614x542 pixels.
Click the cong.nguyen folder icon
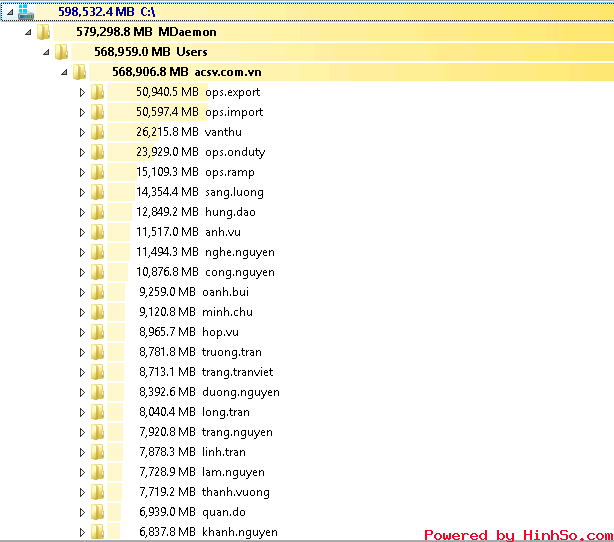coord(98,272)
